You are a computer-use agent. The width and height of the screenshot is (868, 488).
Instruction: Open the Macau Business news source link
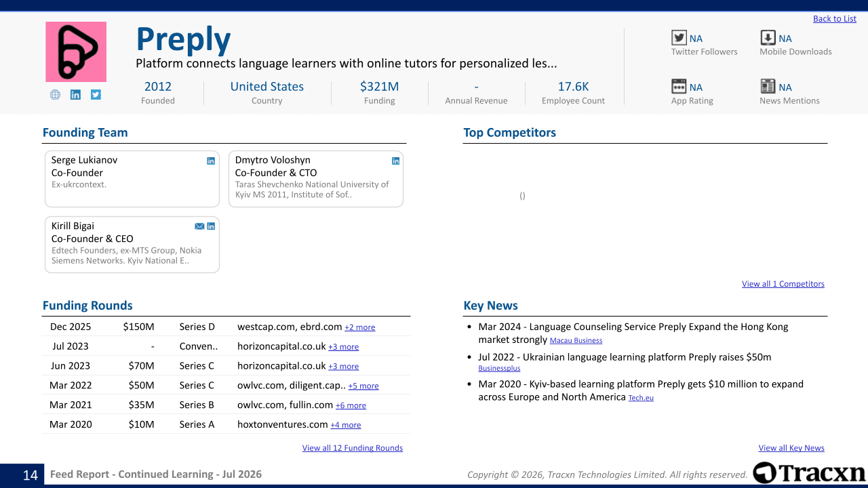(x=576, y=341)
